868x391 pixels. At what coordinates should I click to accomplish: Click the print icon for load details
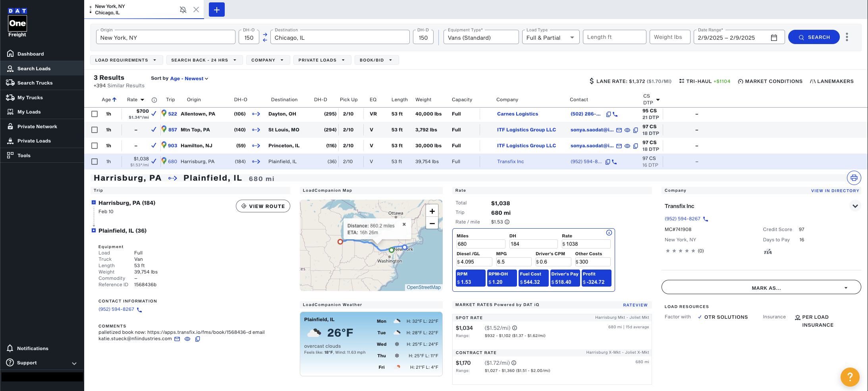tap(854, 178)
